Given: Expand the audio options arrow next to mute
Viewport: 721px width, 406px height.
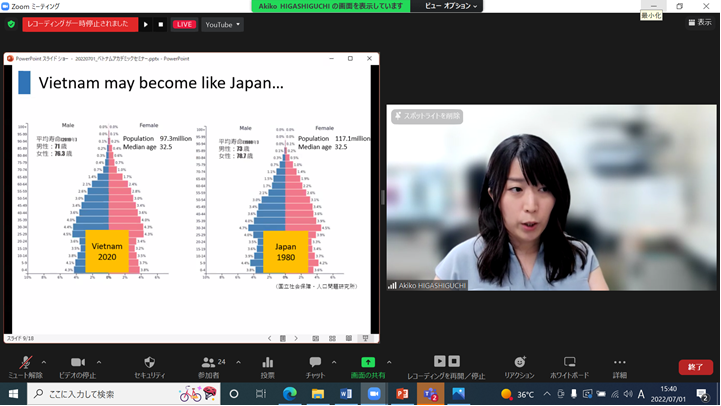Looking at the screenshot, I should (46, 362).
